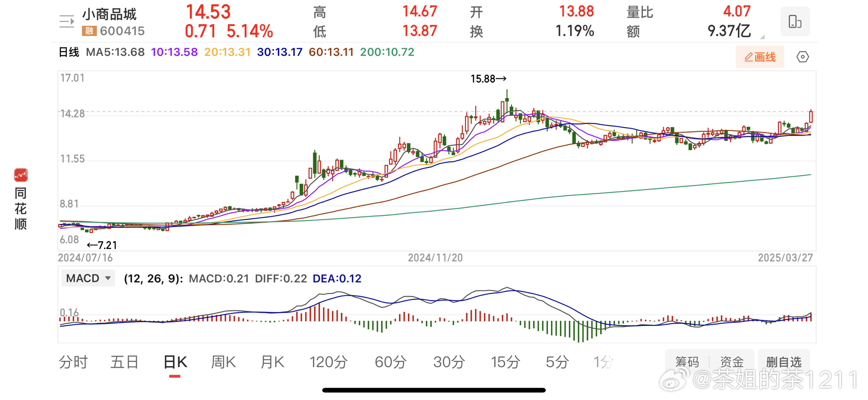Click the MA200 green average line label
The height and width of the screenshot is (400, 868).
pyautogui.click(x=387, y=52)
